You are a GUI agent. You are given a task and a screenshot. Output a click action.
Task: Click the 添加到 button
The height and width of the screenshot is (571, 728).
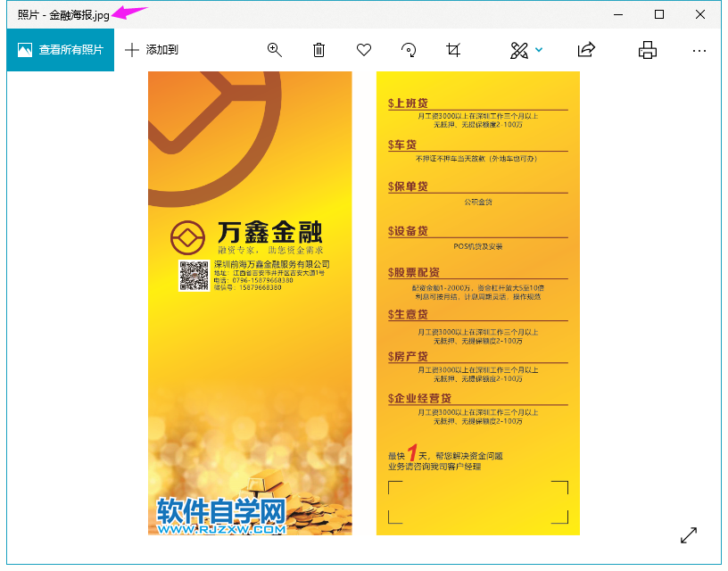pyautogui.click(x=152, y=50)
